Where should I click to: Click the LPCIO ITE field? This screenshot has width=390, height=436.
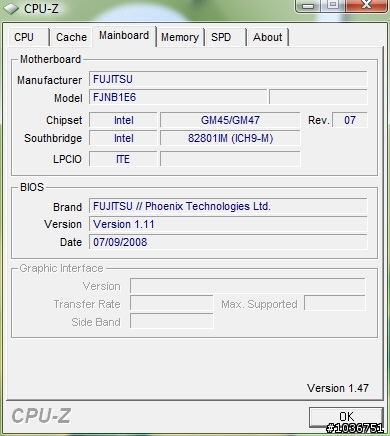coord(123,159)
